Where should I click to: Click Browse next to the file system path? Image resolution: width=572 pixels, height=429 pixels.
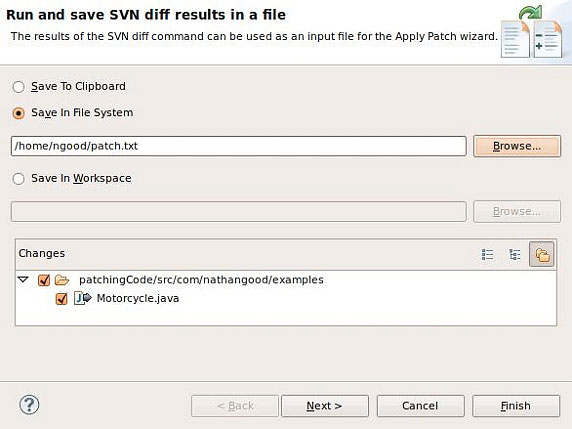pyautogui.click(x=517, y=146)
